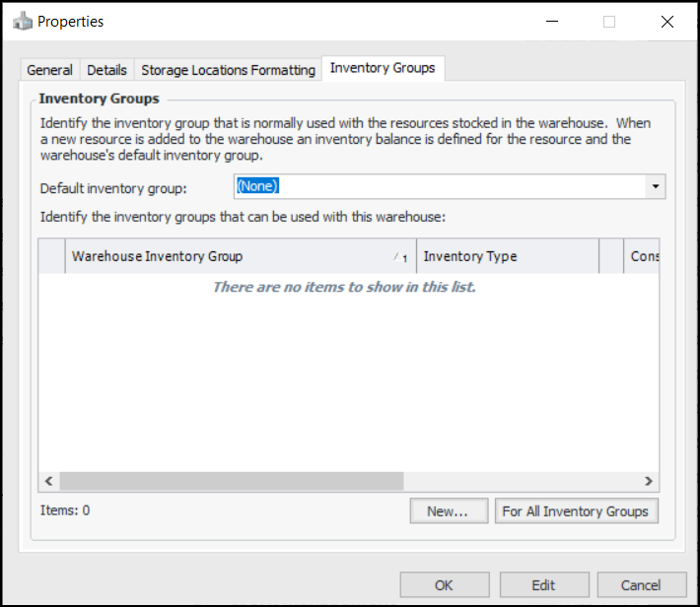The height and width of the screenshot is (607, 700).
Task: Expand the Default inventory group dropdown arrow
Action: click(x=656, y=186)
